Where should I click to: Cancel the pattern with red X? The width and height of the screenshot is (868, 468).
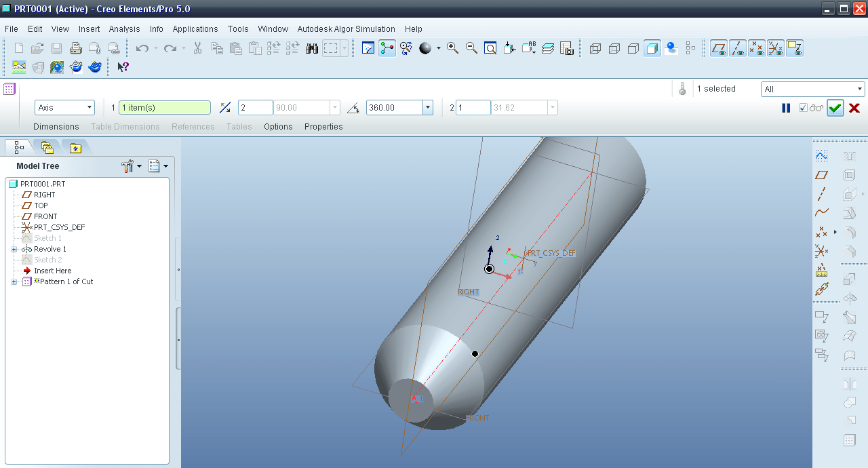pyautogui.click(x=854, y=108)
